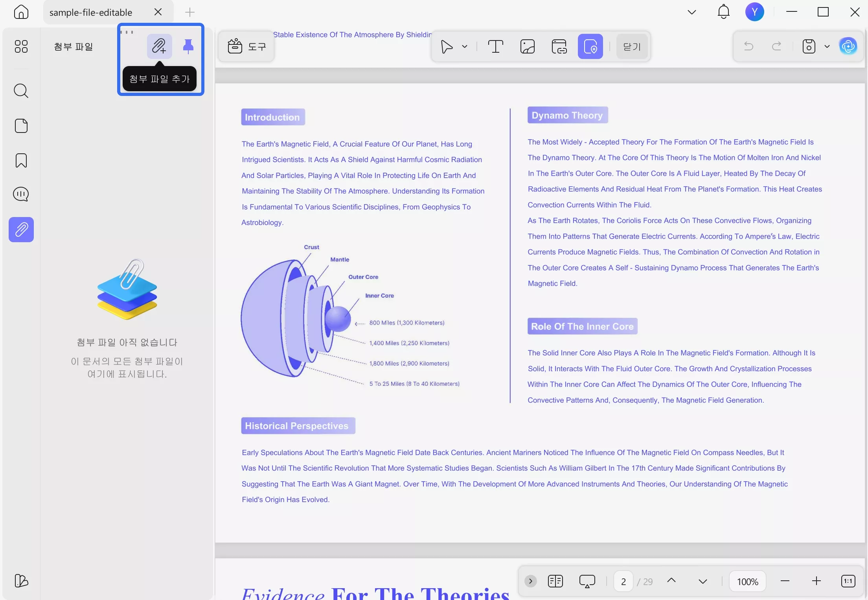Viewport: 868px width, 600px height.
Task: Go to the previous page arrow
Action: 671,580
